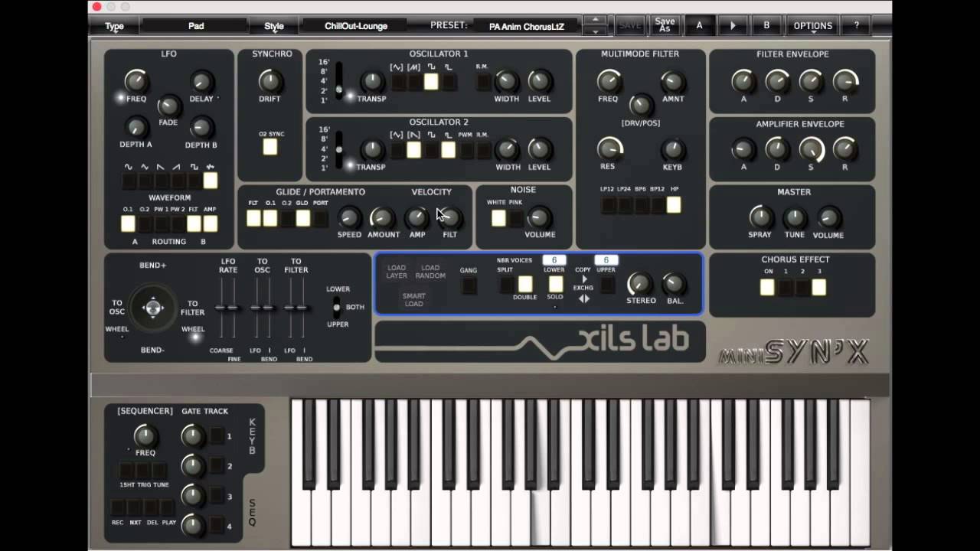The image size is (980, 551).
Task: Select the LP24 filter mode
Action: pyautogui.click(x=626, y=204)
